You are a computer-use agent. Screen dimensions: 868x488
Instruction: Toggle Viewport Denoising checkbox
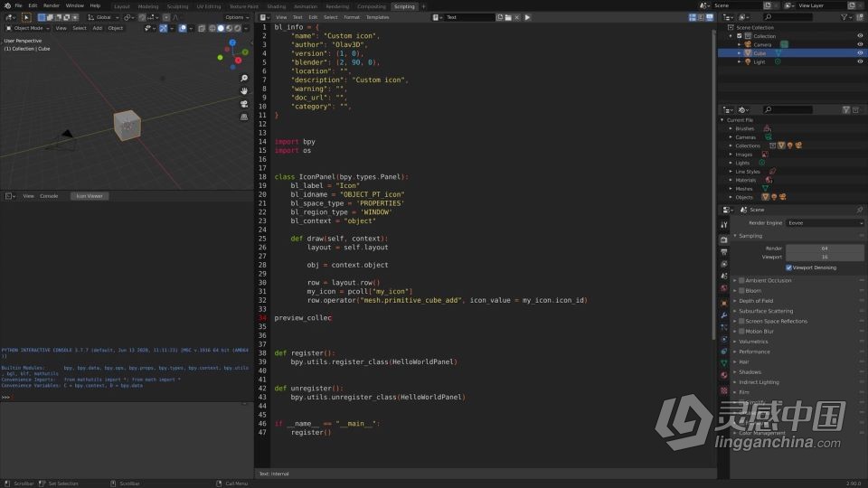[x=788, y=267]
